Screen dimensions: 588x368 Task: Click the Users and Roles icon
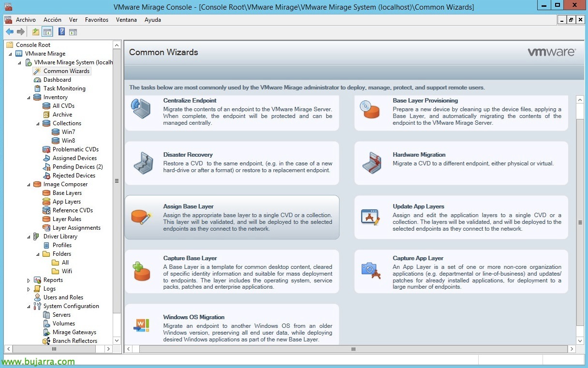click(x=37, y=297)
